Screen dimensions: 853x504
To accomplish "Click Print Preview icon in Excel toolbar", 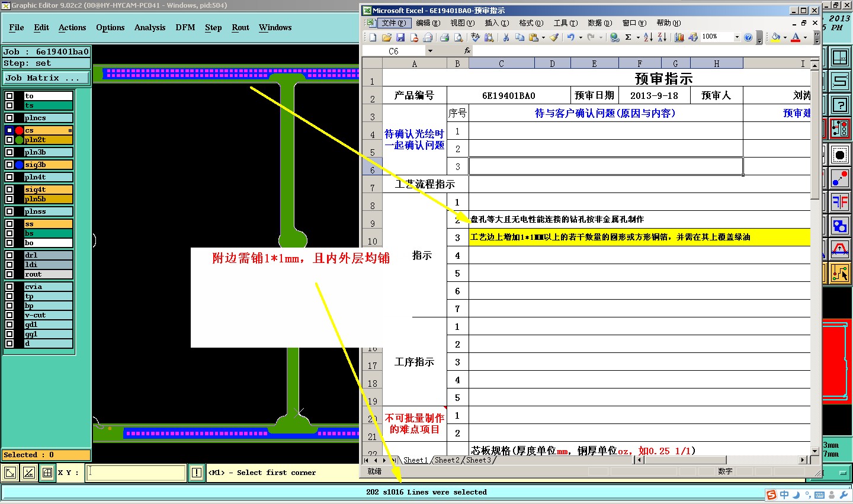I will point(458,37).
